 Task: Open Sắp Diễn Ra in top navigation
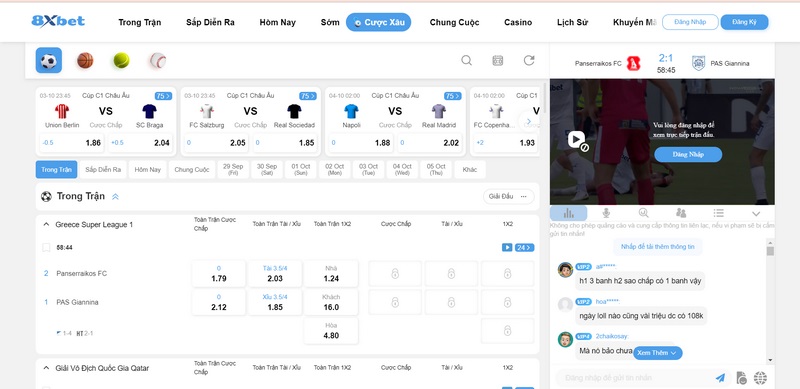(x=210, y=22)
